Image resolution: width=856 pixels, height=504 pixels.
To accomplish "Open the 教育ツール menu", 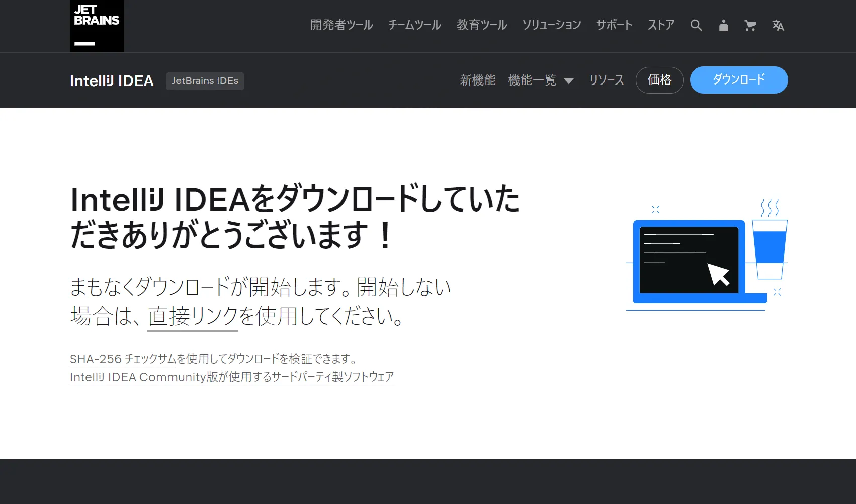I will pos(482,25).
